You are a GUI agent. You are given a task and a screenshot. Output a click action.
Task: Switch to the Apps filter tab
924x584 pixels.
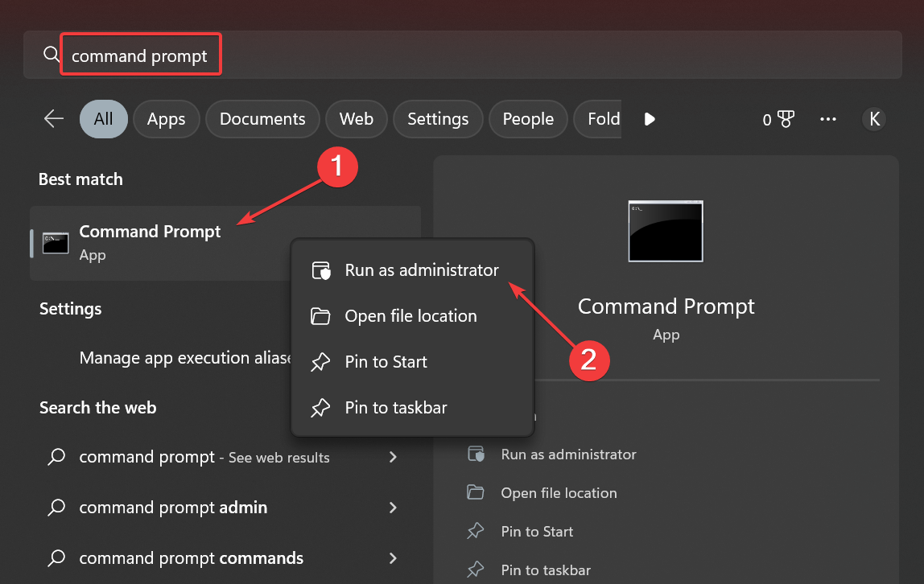pyautogui.click(x=166, y=119)
